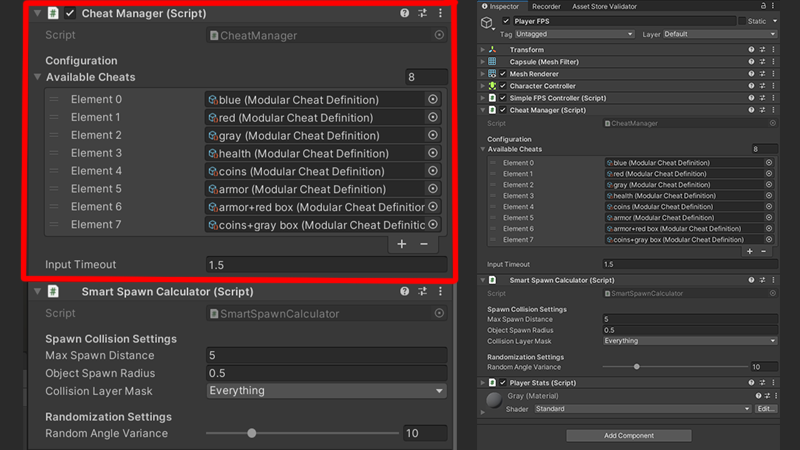Viewport: 800px width, 450px height.
Task: Open Character Controller preset icon in Inspector
Action: [x=762, y=86]
